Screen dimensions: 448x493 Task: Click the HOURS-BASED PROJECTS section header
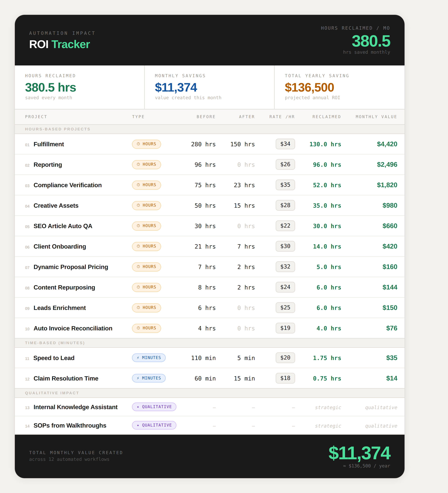pyautogui.click(x=58, y=129)
